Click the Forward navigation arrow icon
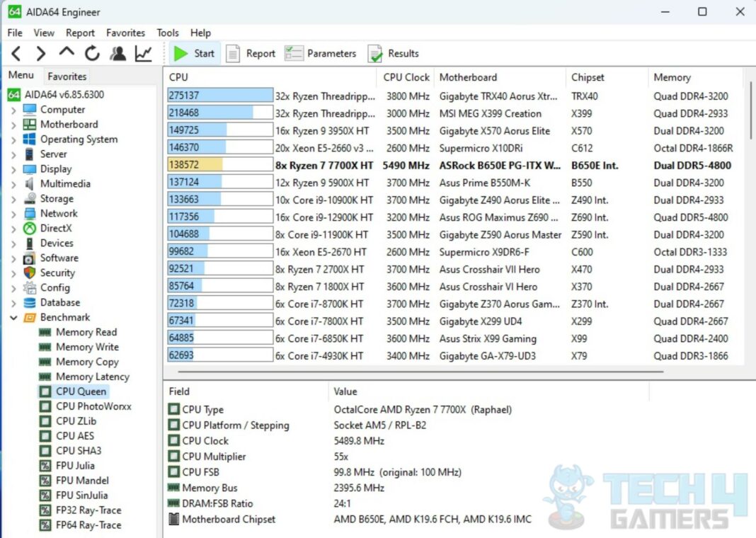This screenshot has width=756, height=538. tap(41, 54)
